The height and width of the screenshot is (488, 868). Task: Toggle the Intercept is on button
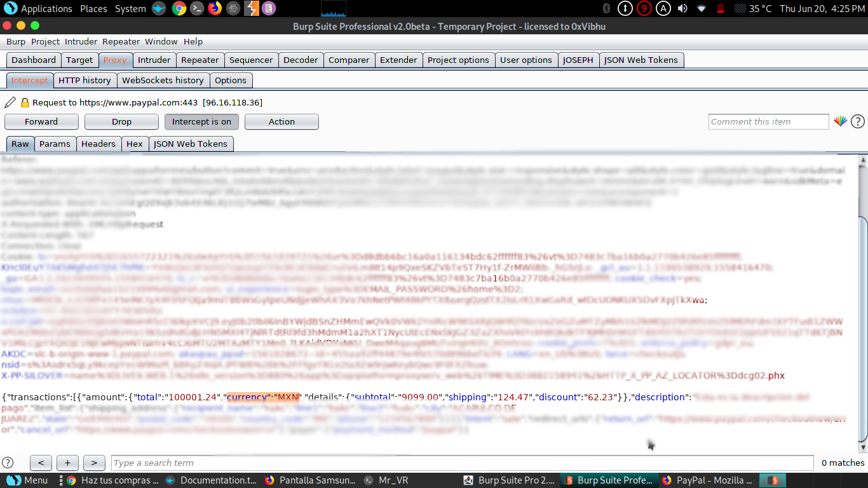201,121
